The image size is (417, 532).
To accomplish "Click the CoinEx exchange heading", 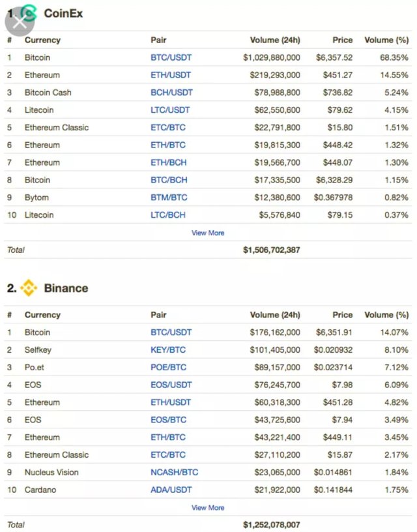I will click(63, 13).
